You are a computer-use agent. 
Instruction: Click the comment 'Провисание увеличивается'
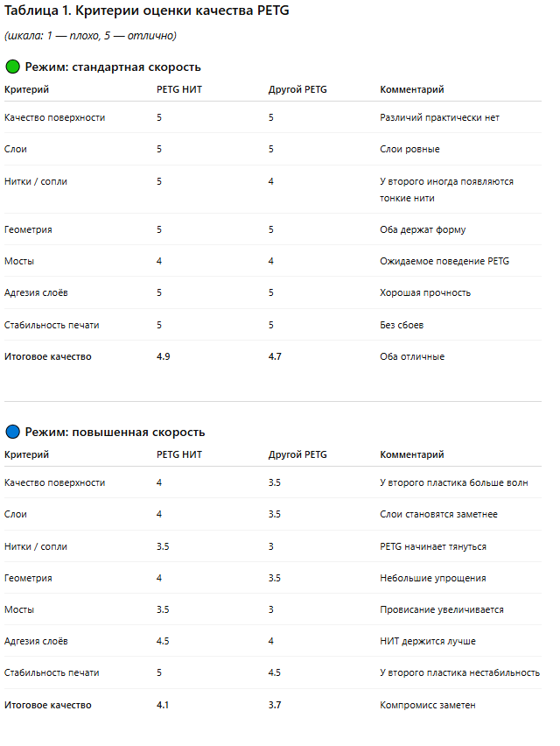tap(441, 609)
